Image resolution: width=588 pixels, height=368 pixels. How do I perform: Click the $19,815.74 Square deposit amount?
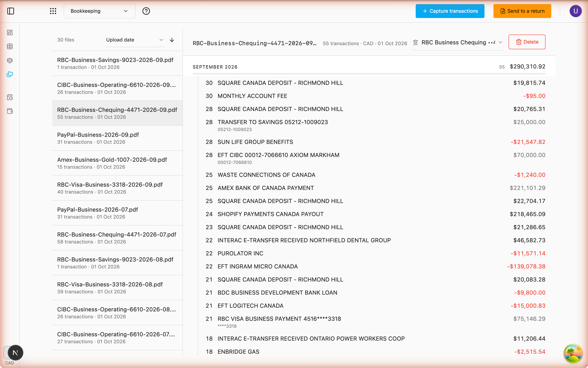pos(529,83)
